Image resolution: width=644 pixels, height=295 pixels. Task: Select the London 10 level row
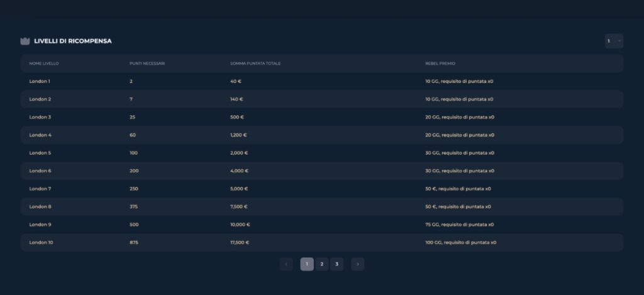point(41,242)
